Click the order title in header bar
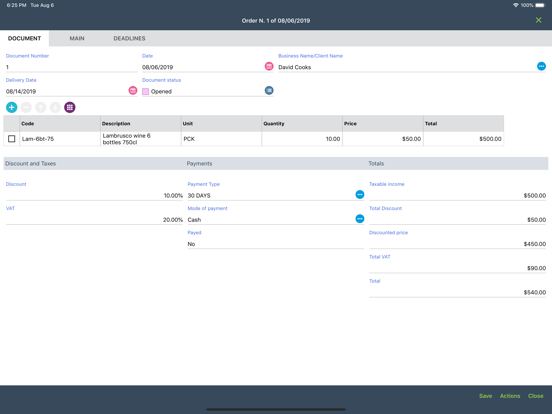Screen dimensions: 552x414 [x=276, y=20]
